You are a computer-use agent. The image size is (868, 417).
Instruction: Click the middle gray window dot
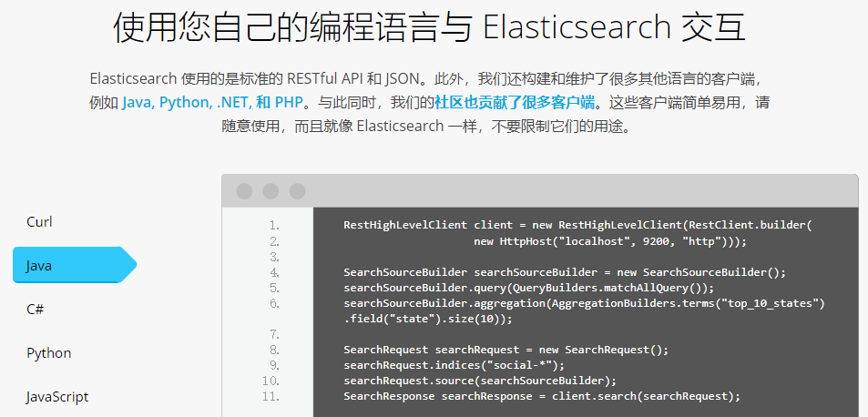coord(271,191)
